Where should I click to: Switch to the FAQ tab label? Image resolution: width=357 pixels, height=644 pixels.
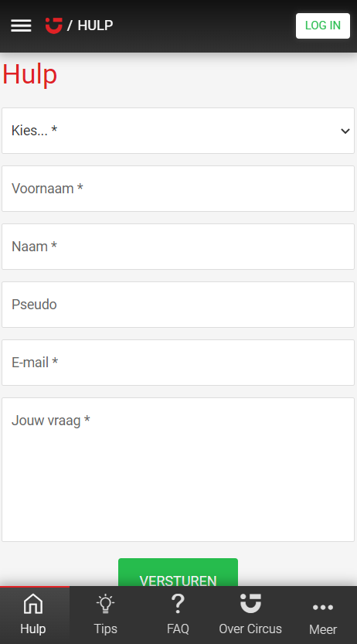click(x=178, y=629)
